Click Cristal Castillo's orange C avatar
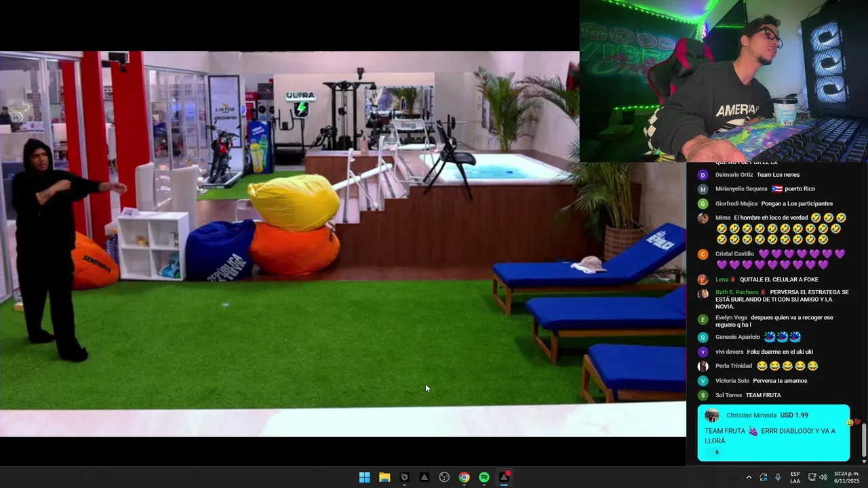The image size is (868, 488). (703, 254)
